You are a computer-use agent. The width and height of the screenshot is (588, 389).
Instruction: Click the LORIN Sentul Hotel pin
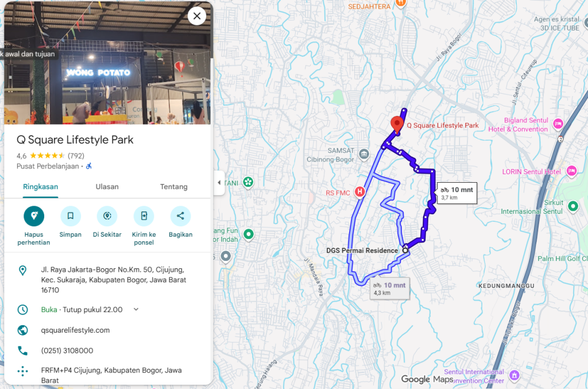[571, 171]
